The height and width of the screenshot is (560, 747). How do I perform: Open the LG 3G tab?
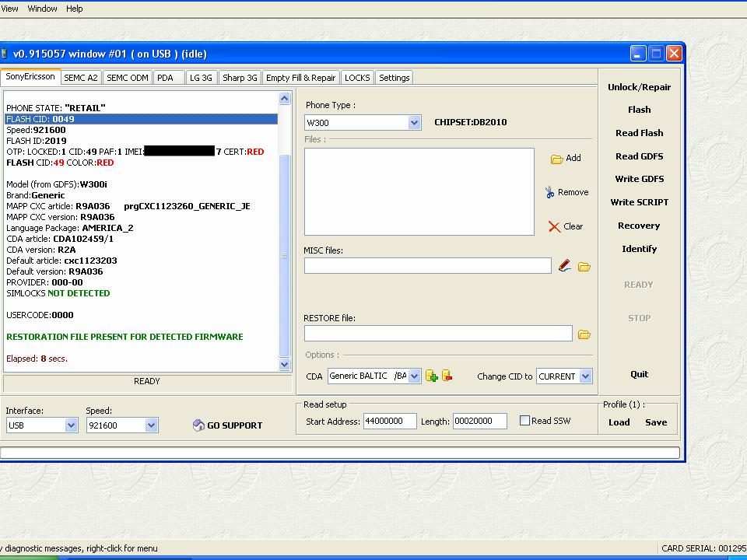pyautogui.click(x=201, y=78)
